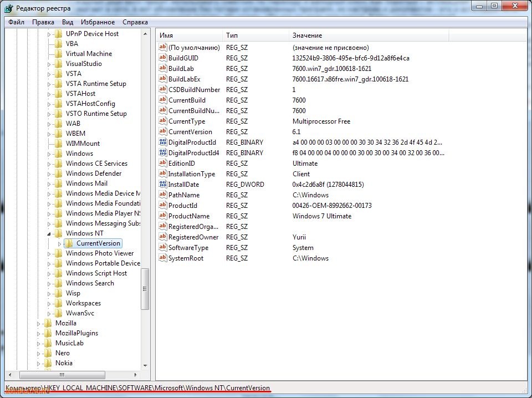Open the Файл menu

pos(16,22)
